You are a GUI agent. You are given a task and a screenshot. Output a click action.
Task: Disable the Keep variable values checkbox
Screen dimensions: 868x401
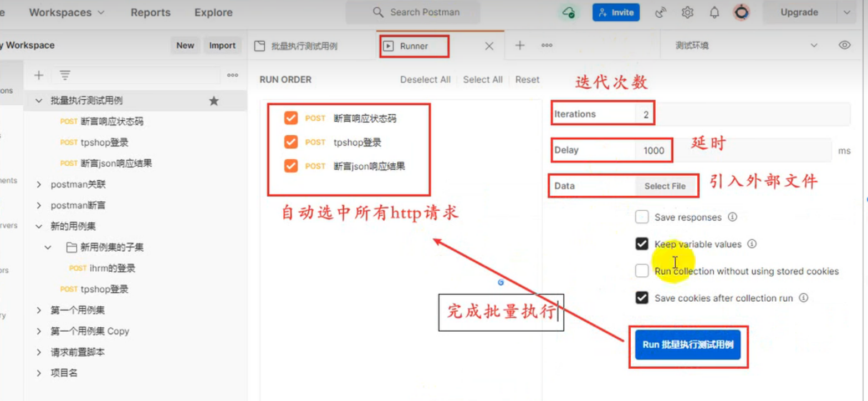click(x=642, y=243)
